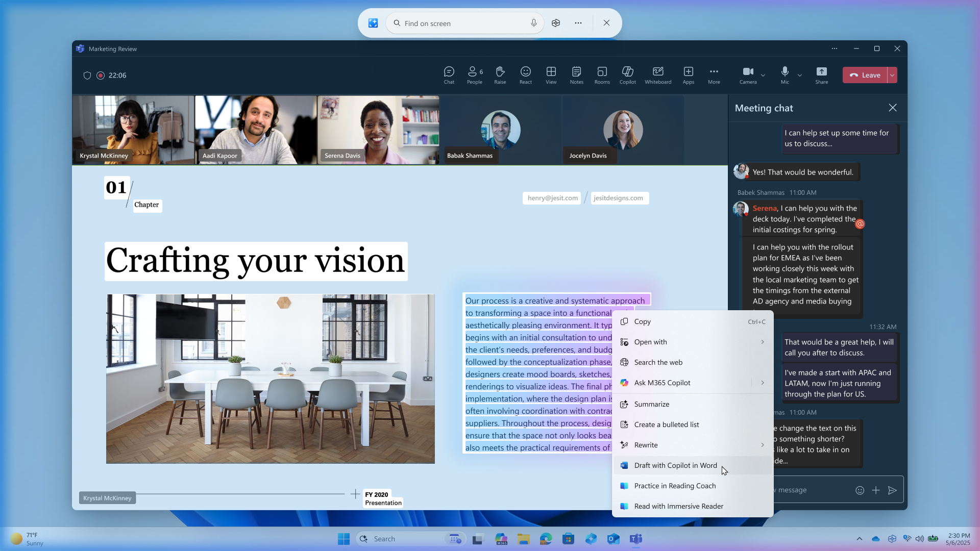Select Draft with Copilot in Word
980x551 pixels.
pos(675,465)
